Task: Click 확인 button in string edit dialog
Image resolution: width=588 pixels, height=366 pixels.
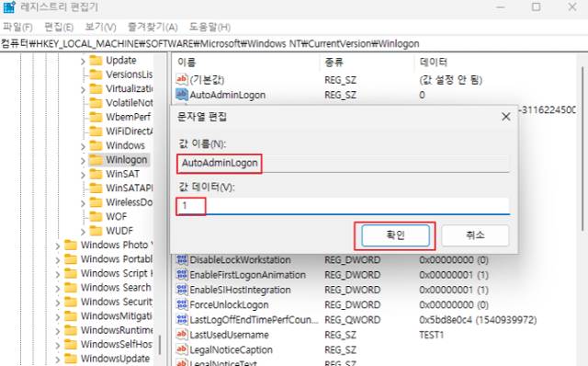Action: click(x=395, y=235)
